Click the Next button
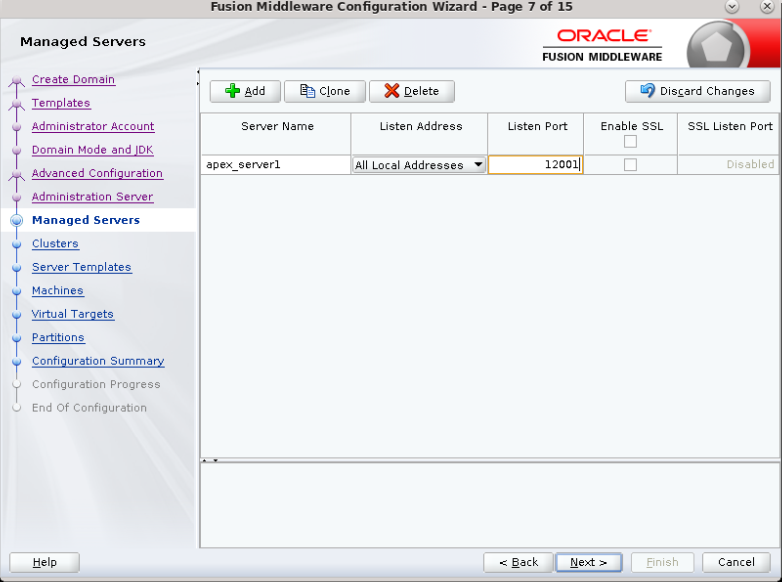The image size is (782, 582). (588, 562)
